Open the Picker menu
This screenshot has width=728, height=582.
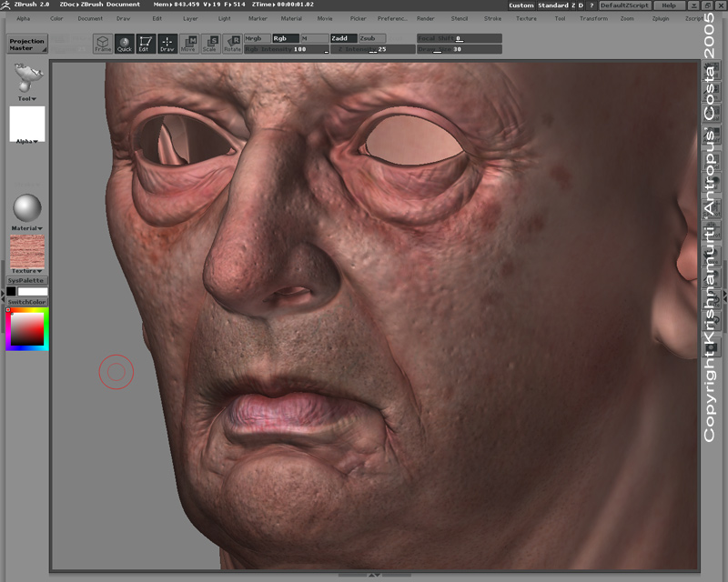pyautogui.click(x=358, y=18)
